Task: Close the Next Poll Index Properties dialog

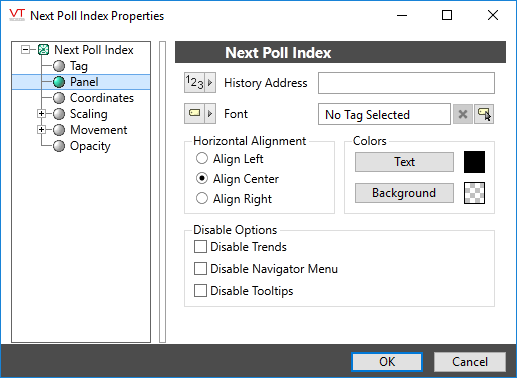Action: pos(493,15)
